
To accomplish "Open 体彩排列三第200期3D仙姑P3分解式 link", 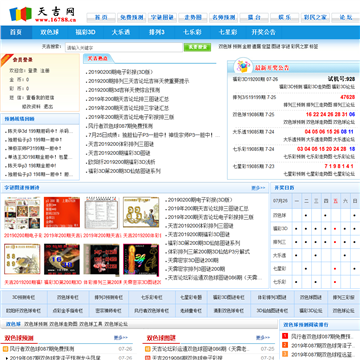I will tap(209, 252).
